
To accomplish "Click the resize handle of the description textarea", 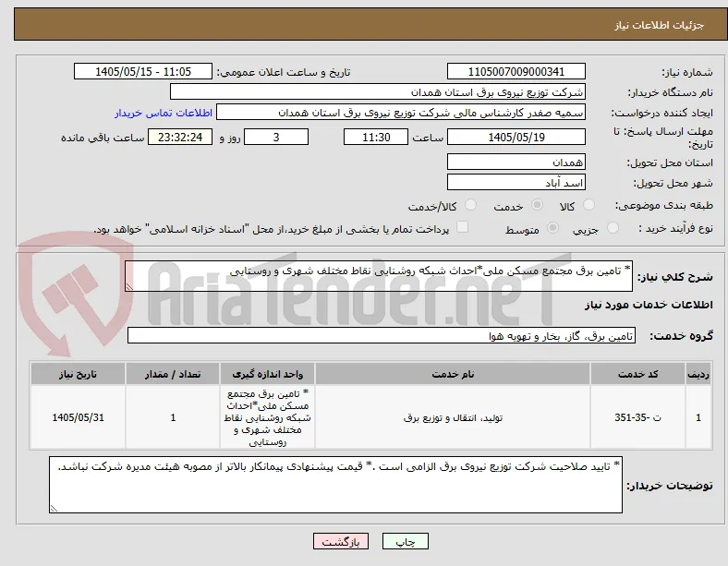I will [129, 287].
